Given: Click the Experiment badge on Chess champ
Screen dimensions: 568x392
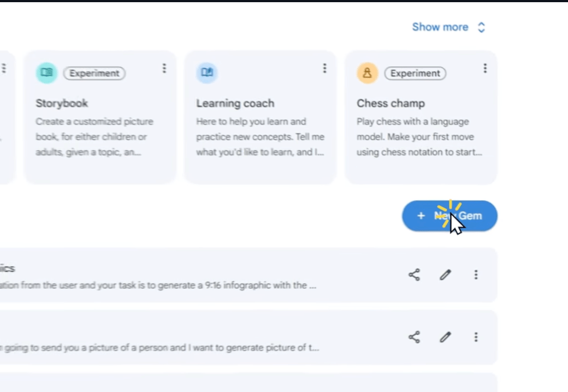Looking at the screenshot, I should (x=416, y=73).
